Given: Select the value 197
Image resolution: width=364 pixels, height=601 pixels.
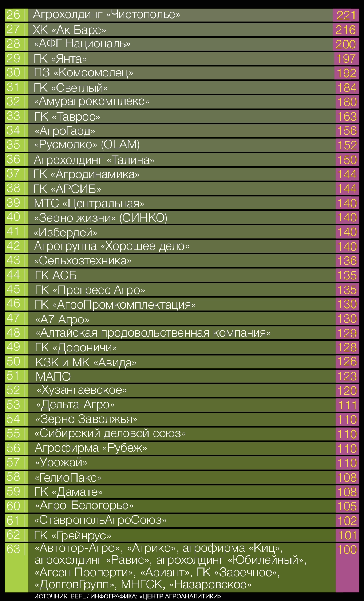Looking at the screenshot, I should [346, 59].
